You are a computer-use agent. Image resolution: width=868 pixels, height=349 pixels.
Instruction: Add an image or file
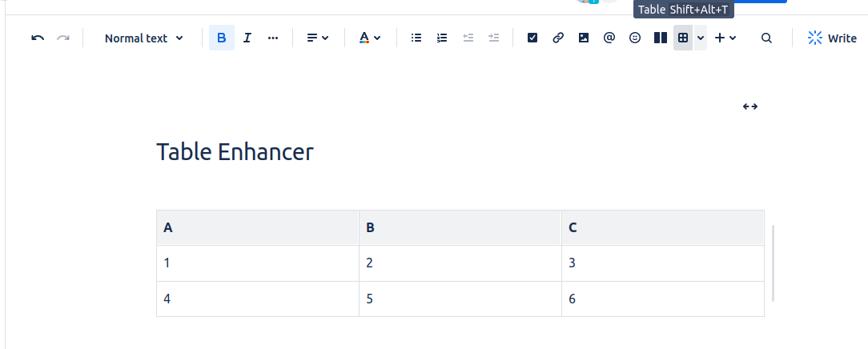584,38
